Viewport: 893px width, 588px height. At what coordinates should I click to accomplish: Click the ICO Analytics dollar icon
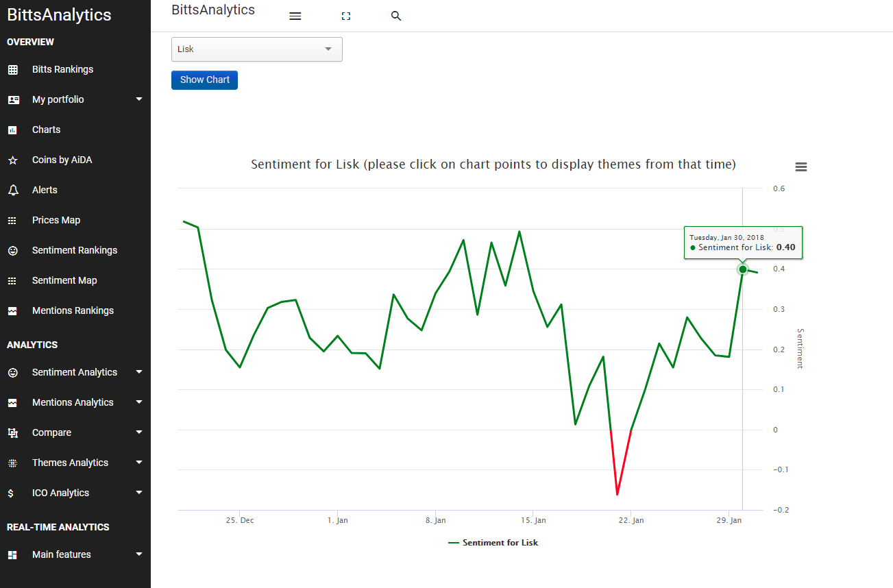point(10,493)
